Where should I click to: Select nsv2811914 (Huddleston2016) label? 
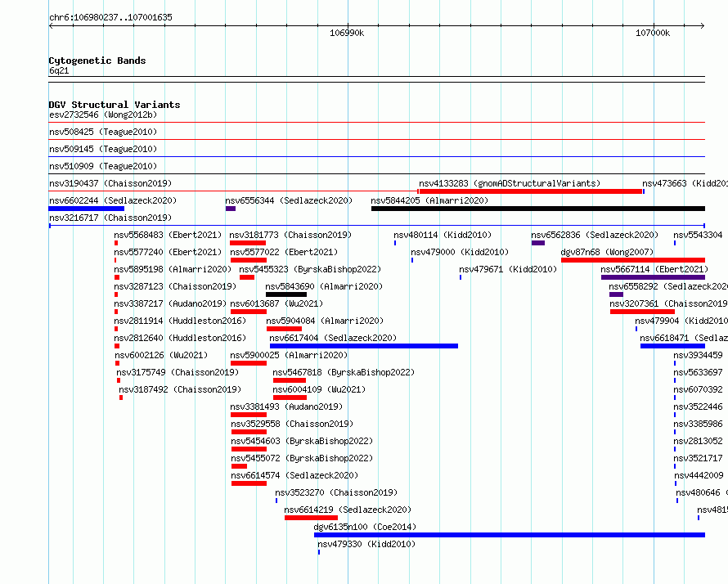point(180,321)
